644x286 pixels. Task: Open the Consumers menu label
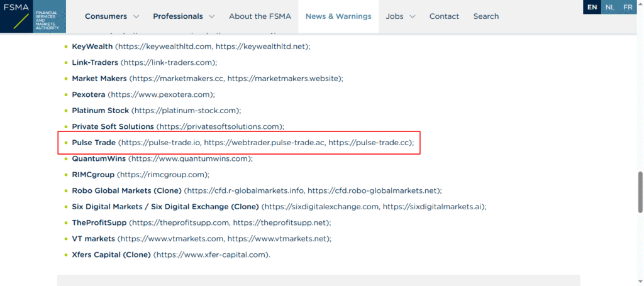tap(106, 16)
